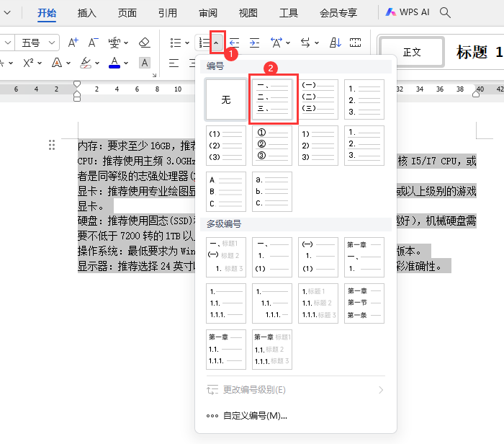The image size is (504, 444).
Task: Open the 会员专享 tab
Action: point(338,13)
